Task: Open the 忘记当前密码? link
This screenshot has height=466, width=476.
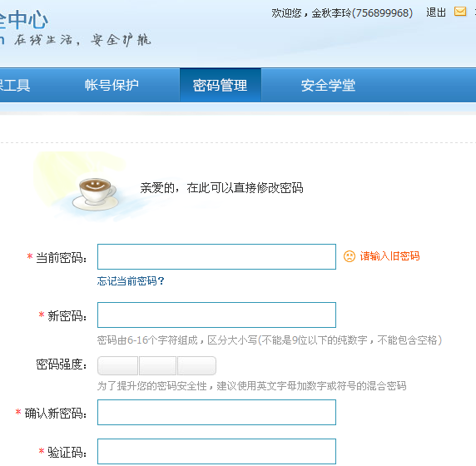Action: [131, 280]
